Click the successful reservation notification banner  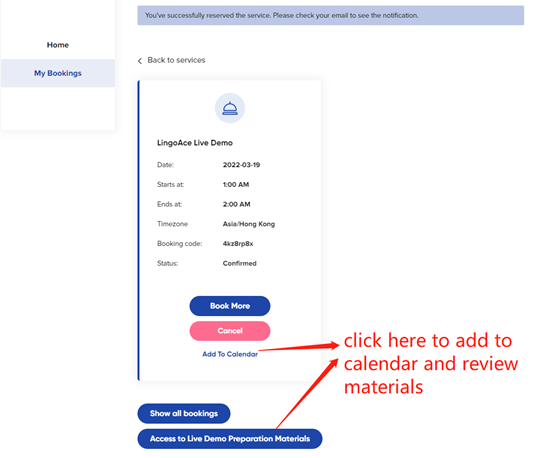tap(330, 16)
